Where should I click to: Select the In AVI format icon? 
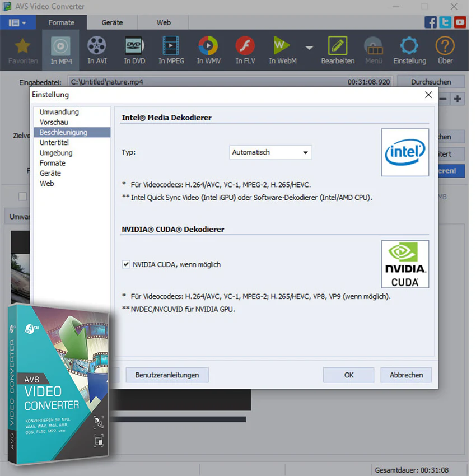pyautogui.click(x=97, y=50)
